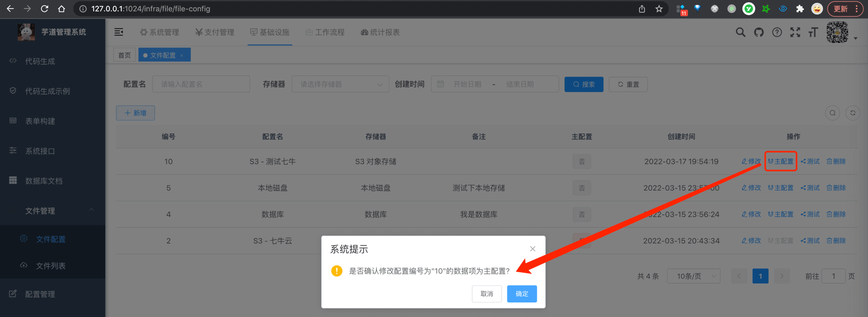The height and width of the screenshot is (317, 868).
Task: Close the 系统提示 dialog with X
Action: (533, 249)
